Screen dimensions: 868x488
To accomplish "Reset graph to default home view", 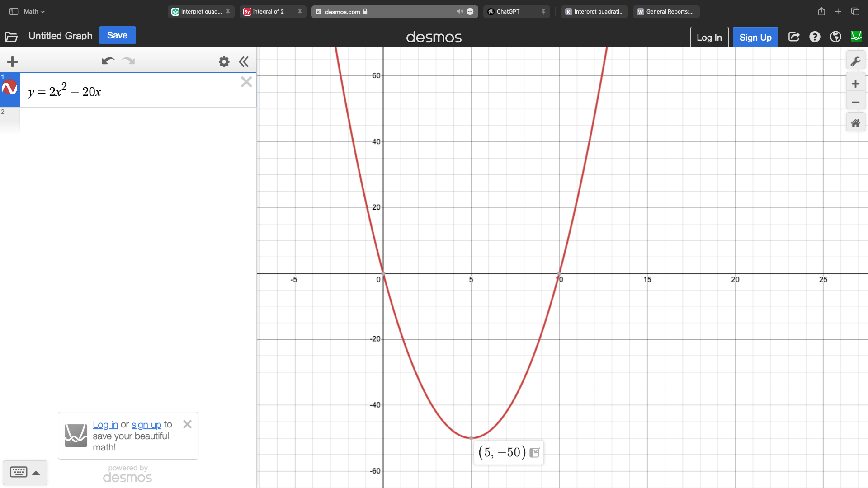I will tap(855, 123).
